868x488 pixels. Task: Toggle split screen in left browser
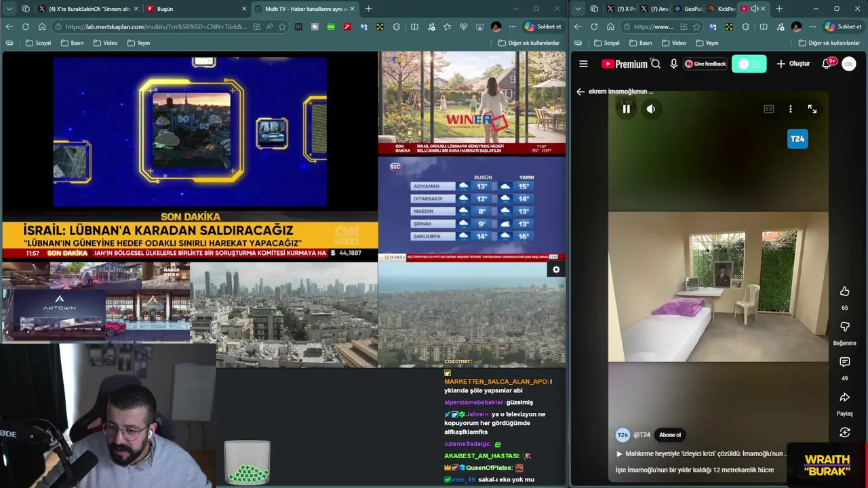point(414,26)
